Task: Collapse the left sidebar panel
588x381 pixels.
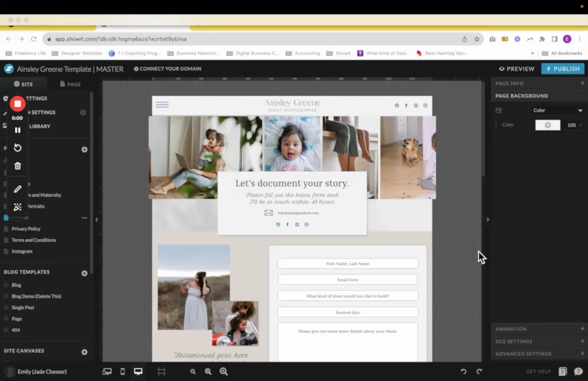Action: pyautogui.click(x=96, y=220)
